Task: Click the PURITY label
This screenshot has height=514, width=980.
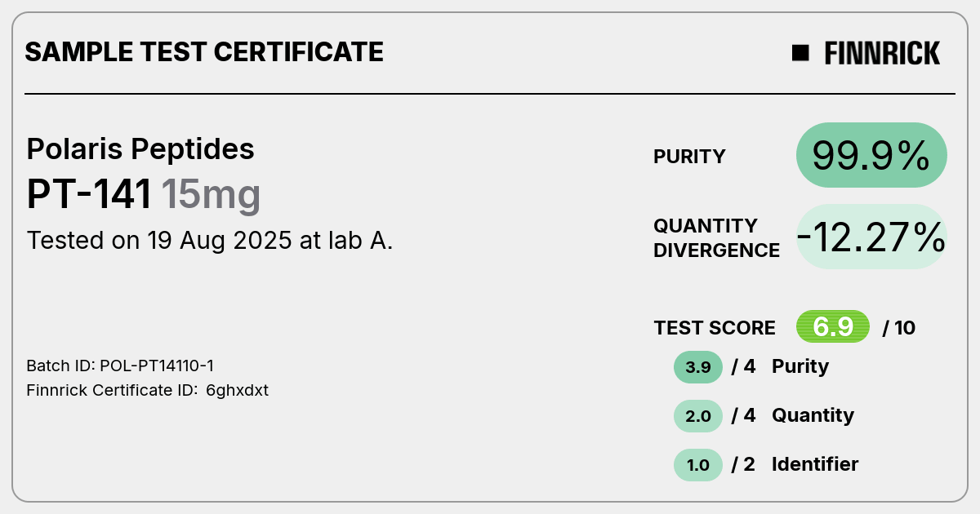Action: (x=689, y=157)
